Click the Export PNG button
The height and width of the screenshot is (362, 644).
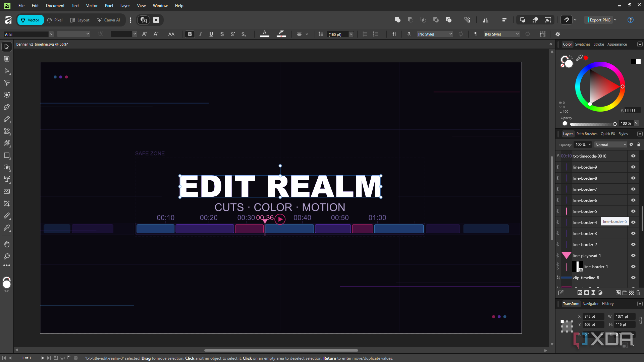(599, 20)
